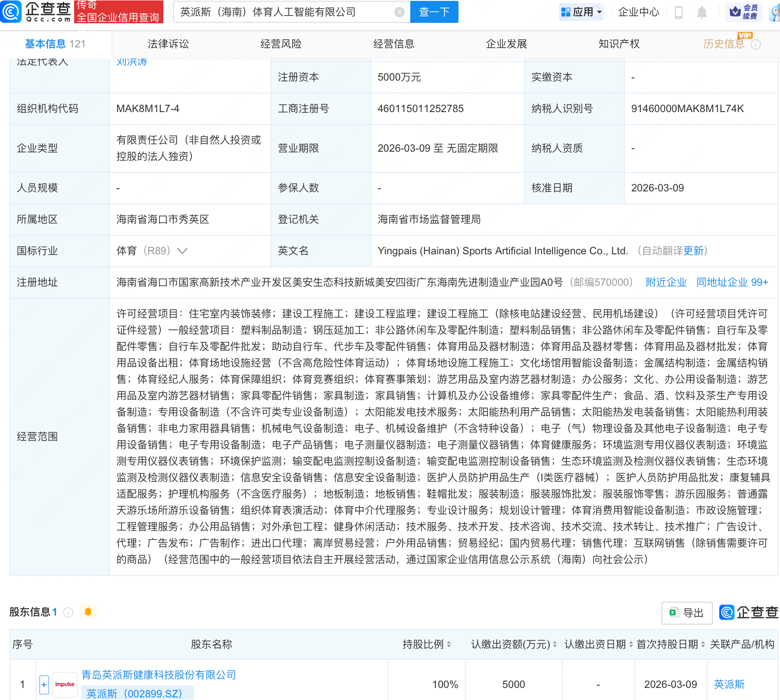The height and width of the screenshot is (700, 780).
Task: Click the 序号 column header
Action: pos(22,644)
